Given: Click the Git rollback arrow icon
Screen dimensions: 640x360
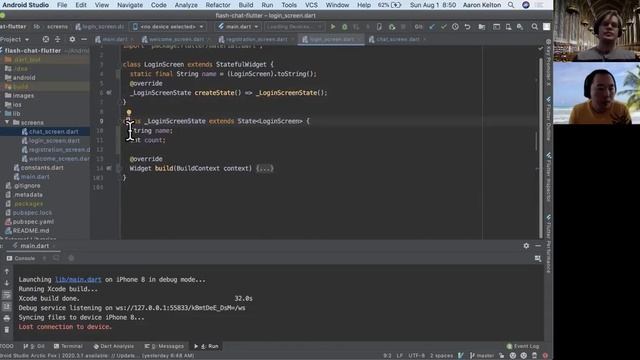Looking at the screenshot, I should click(x=467, y=27).
